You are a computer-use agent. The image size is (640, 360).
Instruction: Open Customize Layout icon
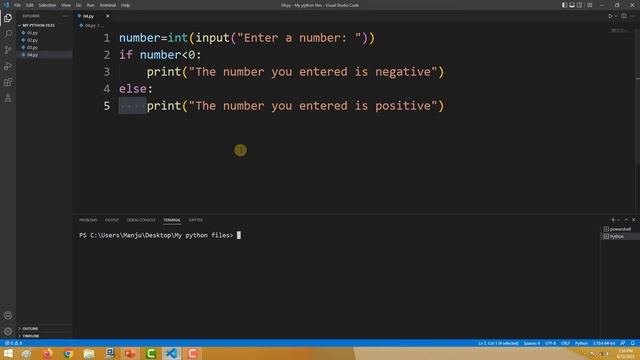(x=589, y=5)
